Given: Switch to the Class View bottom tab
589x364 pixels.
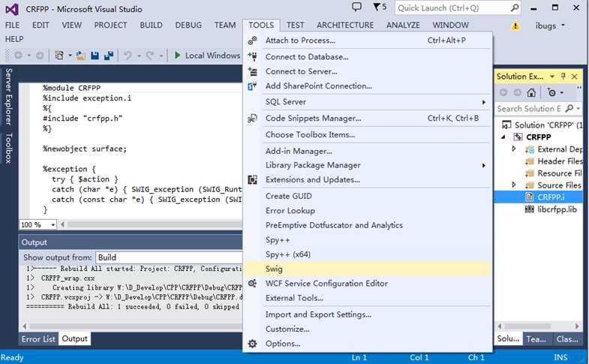Looking at the screenshot, I should [567, 339].
